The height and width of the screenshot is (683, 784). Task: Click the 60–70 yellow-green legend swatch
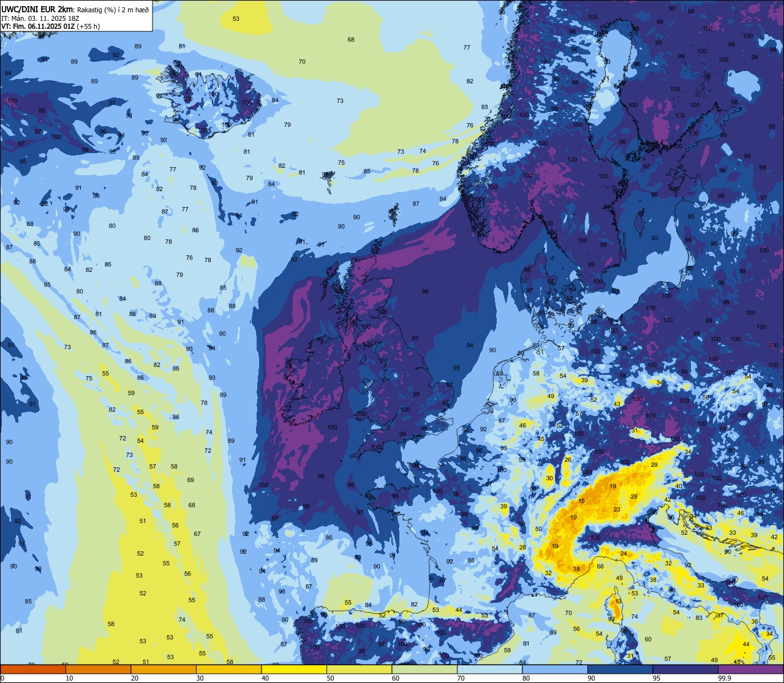point(424,670)
